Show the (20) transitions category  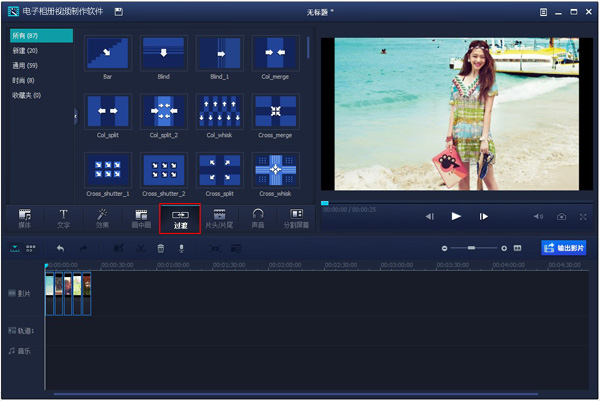(x=25, y=51)
